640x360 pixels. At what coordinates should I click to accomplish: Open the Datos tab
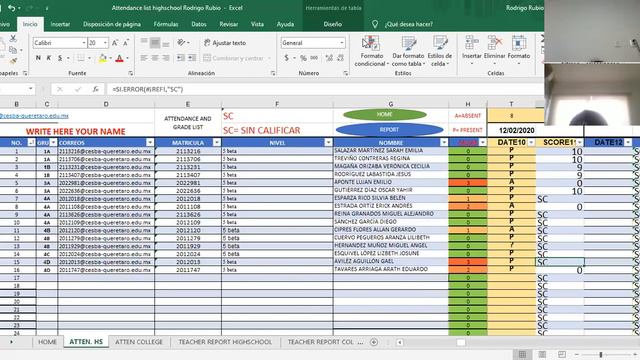coord(199,24)
